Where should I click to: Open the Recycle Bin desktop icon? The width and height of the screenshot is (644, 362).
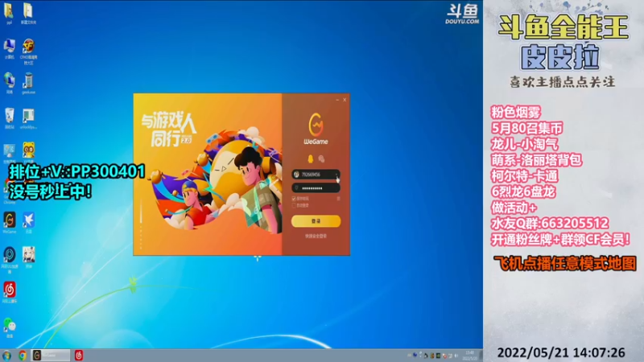(9, 118)
